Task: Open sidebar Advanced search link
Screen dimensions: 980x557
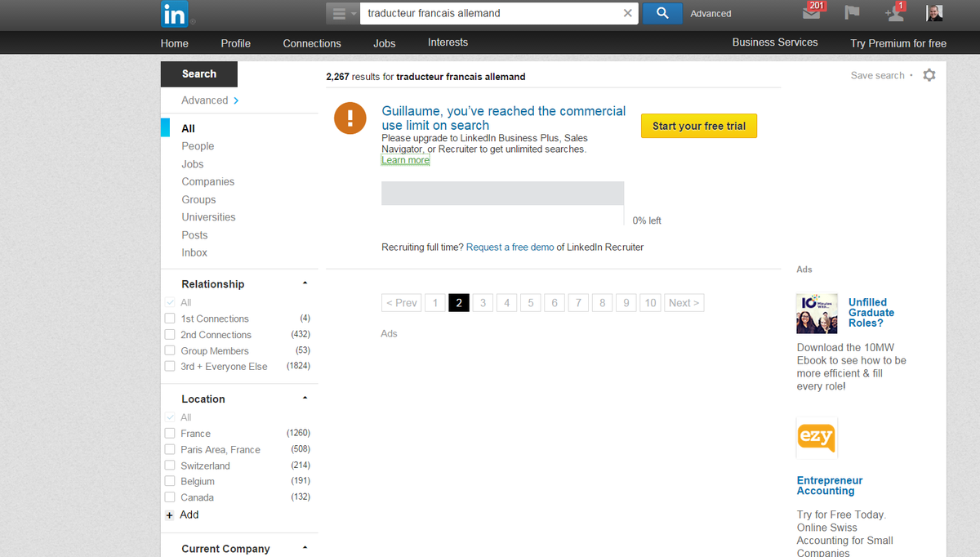Action: click(210, 100)
